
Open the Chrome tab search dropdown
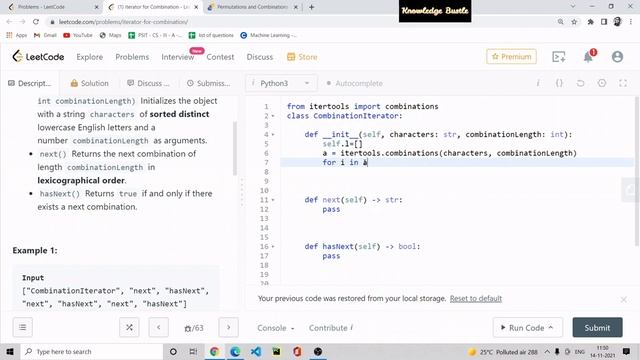[x=573, y=7]
